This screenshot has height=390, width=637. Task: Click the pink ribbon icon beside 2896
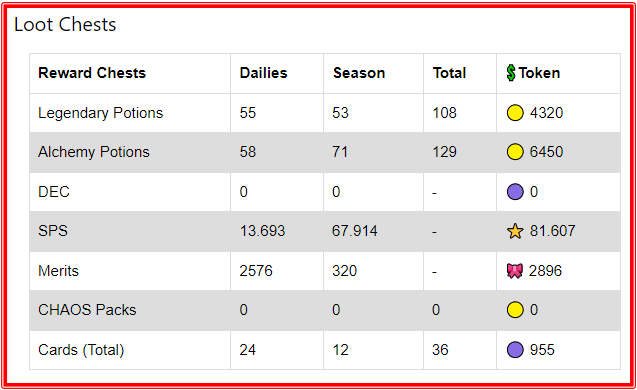click(515, 271)
